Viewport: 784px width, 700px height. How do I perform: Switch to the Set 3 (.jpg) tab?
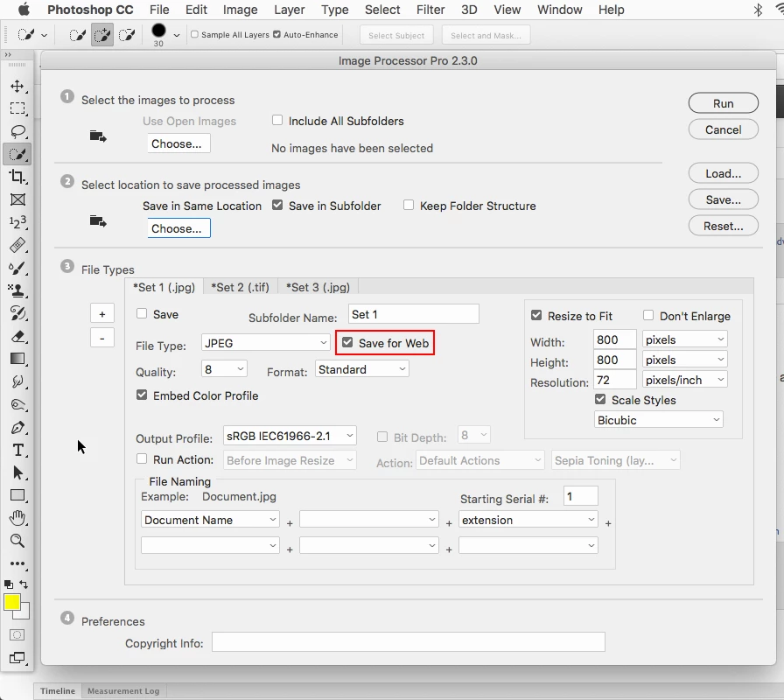(x=318, y=288)
